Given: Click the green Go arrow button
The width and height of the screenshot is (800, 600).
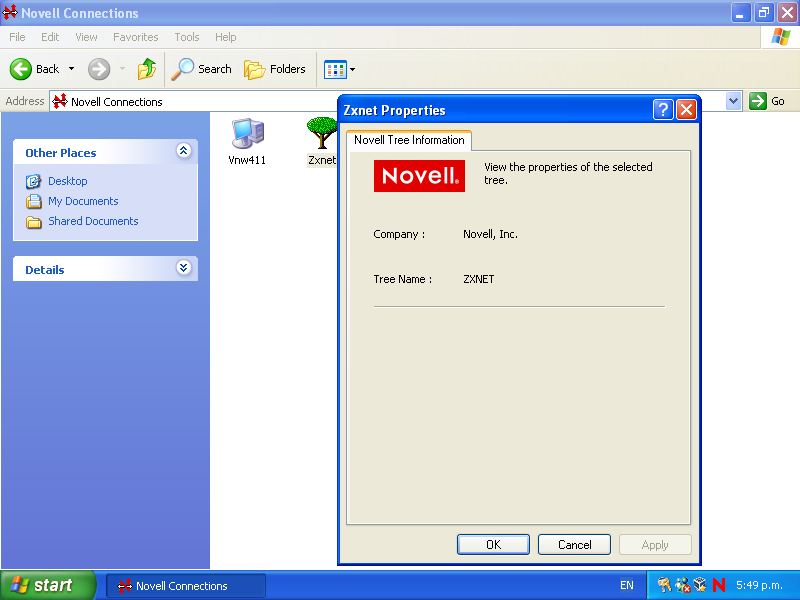Looking at the screenshot, I should (758, 101).
